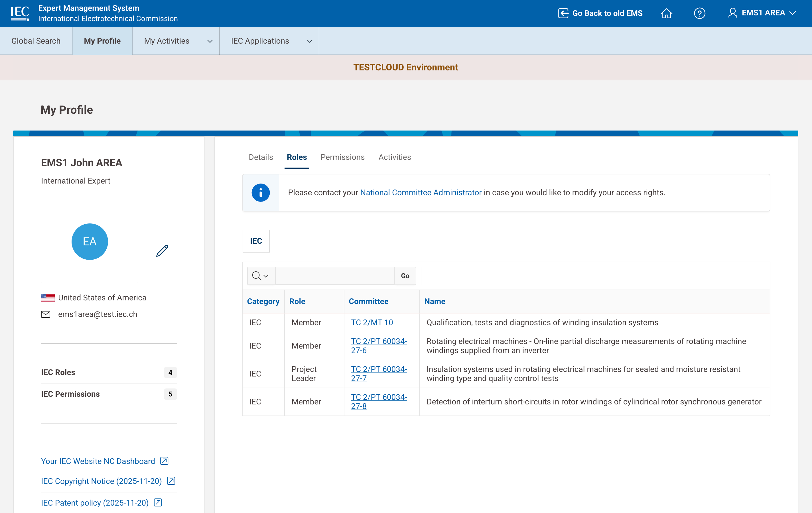Click external link icon beside IEC Copyright Notice
Image resolution: width=812 pixels, height=513 pixels.
point(171,481)
